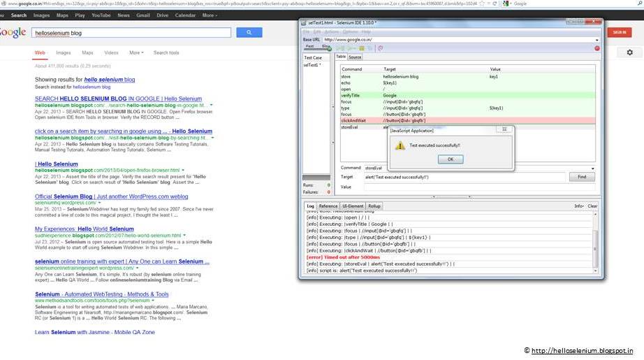This screenshot has height=360, width=644.
Task: Click OK in the alert dialog
Action: [x=451, y=159]
